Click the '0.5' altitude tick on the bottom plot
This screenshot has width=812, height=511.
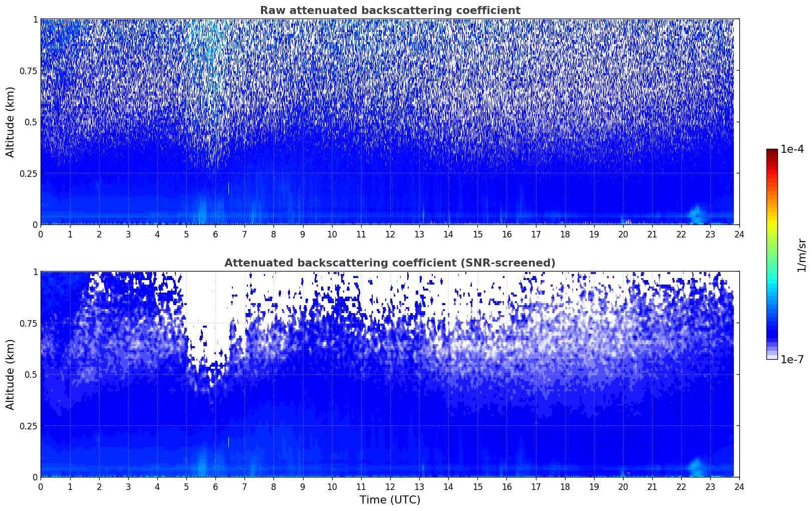[x=31, y=374]
